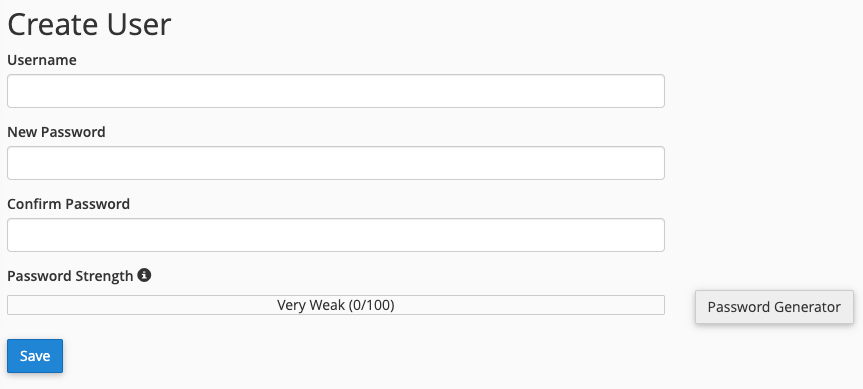The image size is (863, 389).
Task: Click the Create User heading
Action: tap(89, 25)
